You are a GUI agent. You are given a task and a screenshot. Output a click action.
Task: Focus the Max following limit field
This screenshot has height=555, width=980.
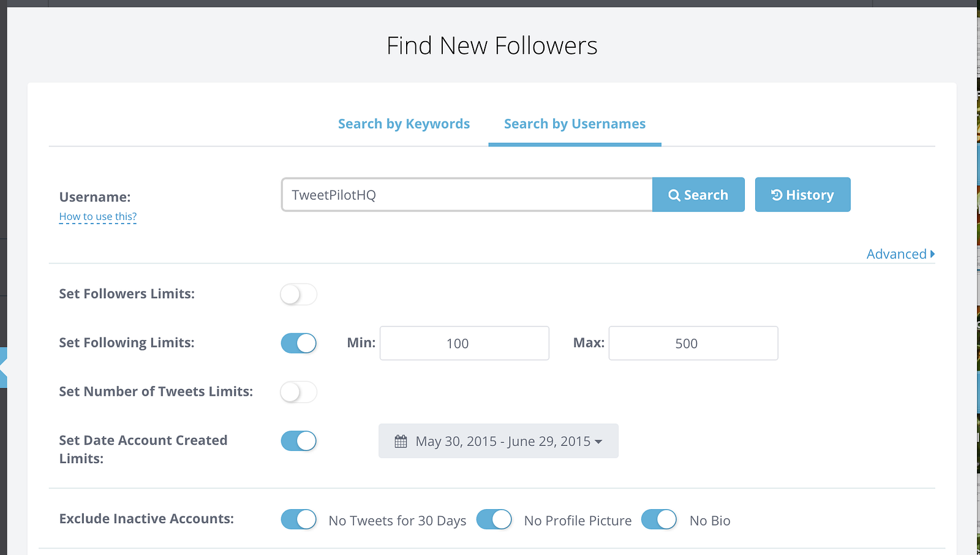point(693,343)
